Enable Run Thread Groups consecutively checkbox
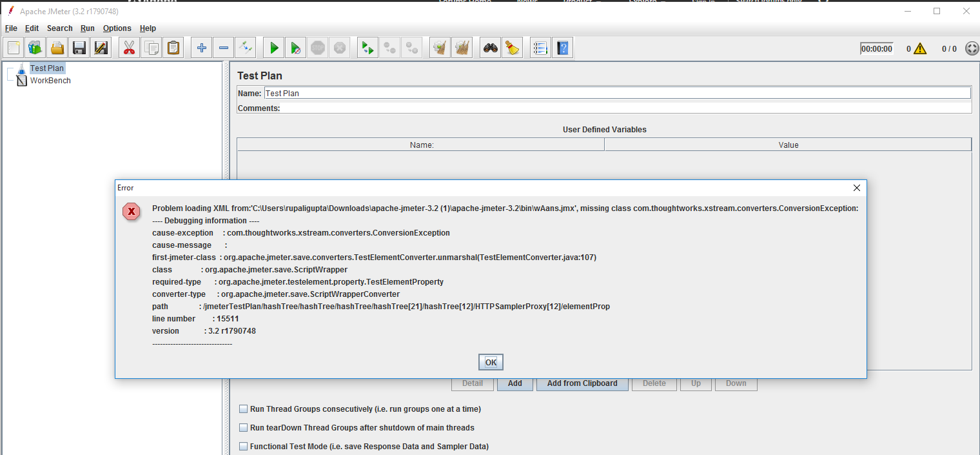The image size is (980, 455). 243,409
